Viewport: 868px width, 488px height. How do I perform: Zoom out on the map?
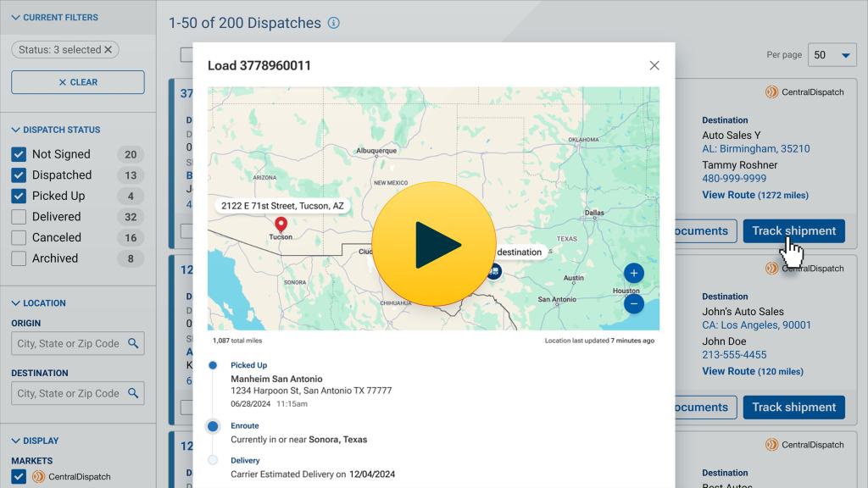633,303
